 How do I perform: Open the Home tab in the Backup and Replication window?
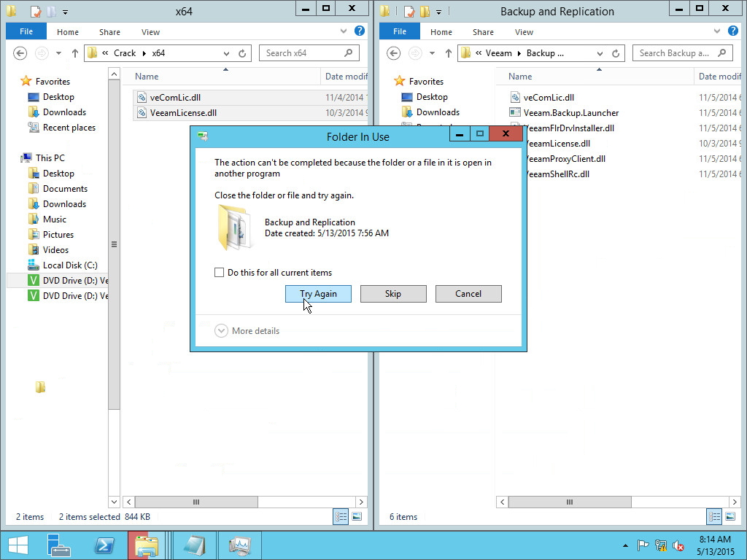[441, 32]
